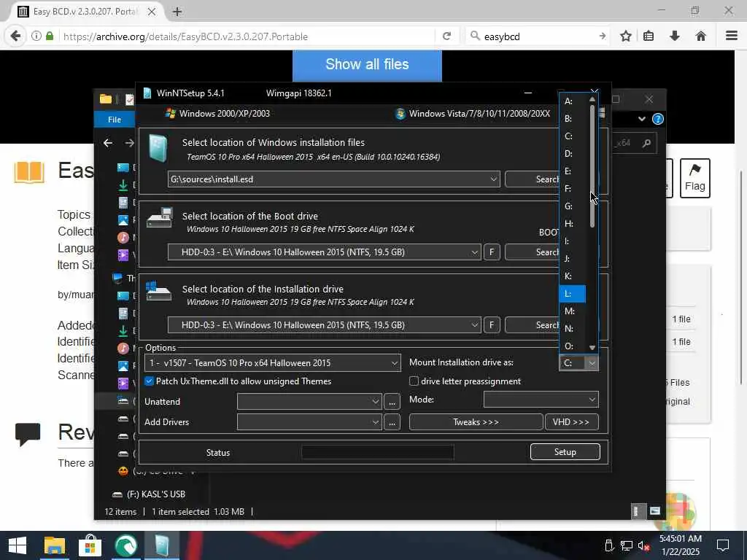Screen dimensions: 747x560
Task: Click Explorer help question mark icon
Action: (657, 119)
